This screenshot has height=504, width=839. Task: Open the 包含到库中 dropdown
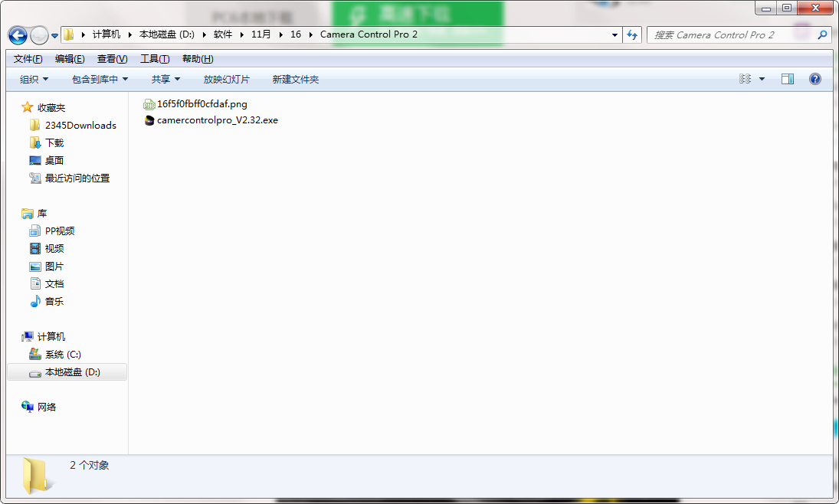pos(100,79)
